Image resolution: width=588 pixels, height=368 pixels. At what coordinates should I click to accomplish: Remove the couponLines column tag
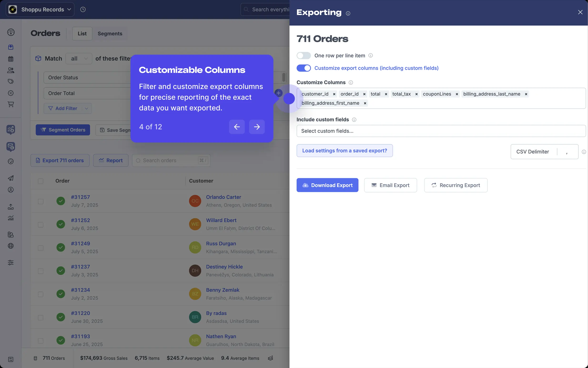[x=457, y=94]
